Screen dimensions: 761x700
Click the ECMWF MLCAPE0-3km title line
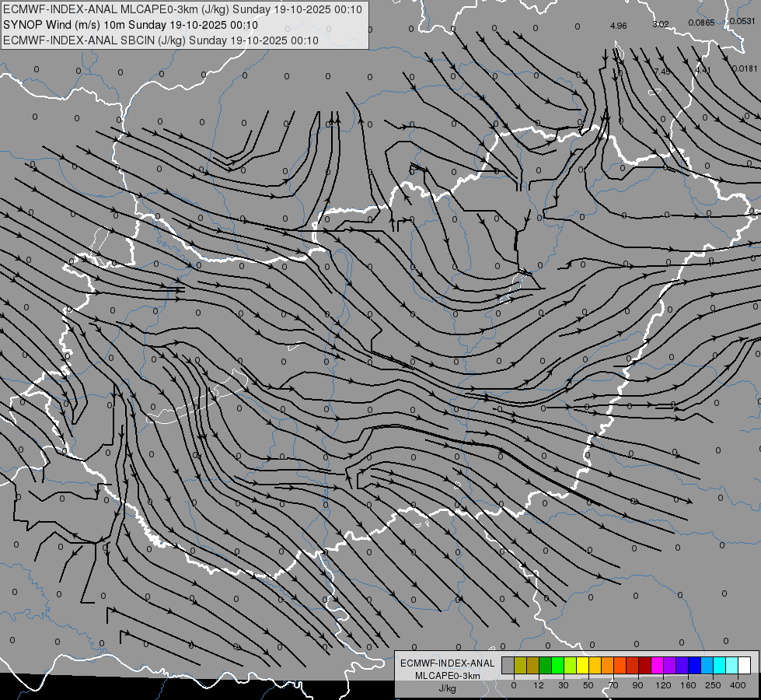183,9
